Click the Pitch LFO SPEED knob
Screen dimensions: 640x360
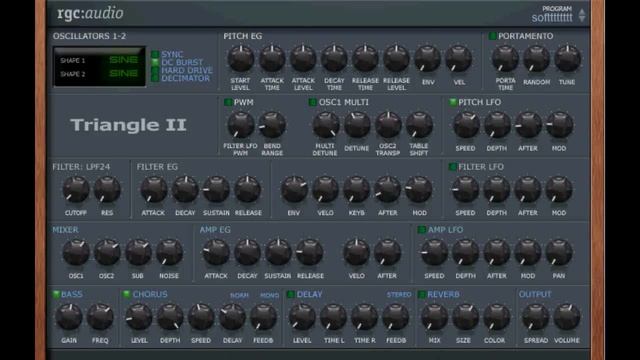[x=466, y=125]
